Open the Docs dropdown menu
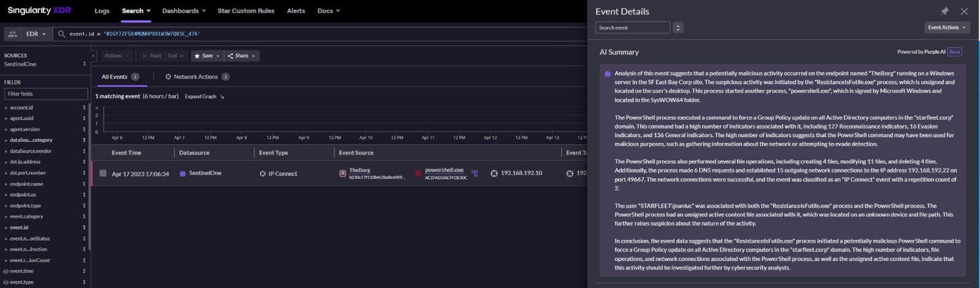The height and width of the screenshot is (288, 980). point(329,11)
